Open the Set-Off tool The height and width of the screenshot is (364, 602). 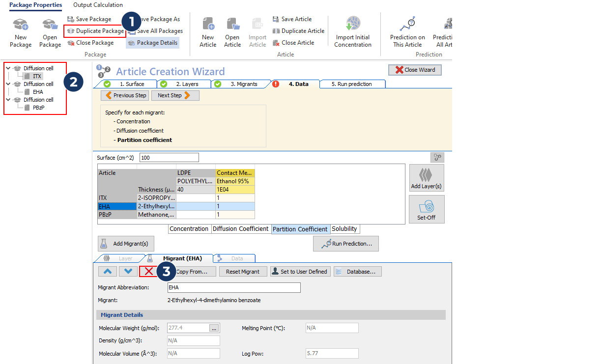(x=426, y=209)
